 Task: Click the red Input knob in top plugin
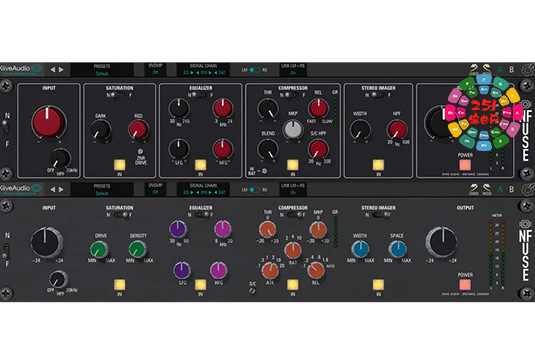(48, 122)
